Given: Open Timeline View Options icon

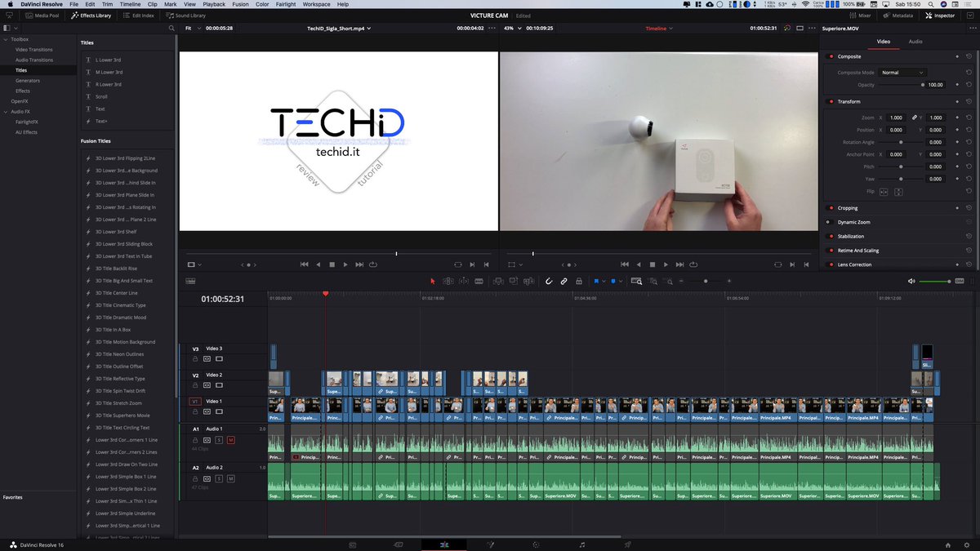Looking at the screenshot, I should [x=190, y=281].
